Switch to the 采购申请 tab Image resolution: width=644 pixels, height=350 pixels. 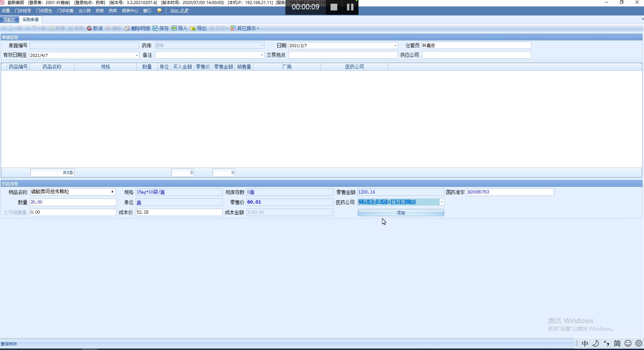(x=30, y=20)
